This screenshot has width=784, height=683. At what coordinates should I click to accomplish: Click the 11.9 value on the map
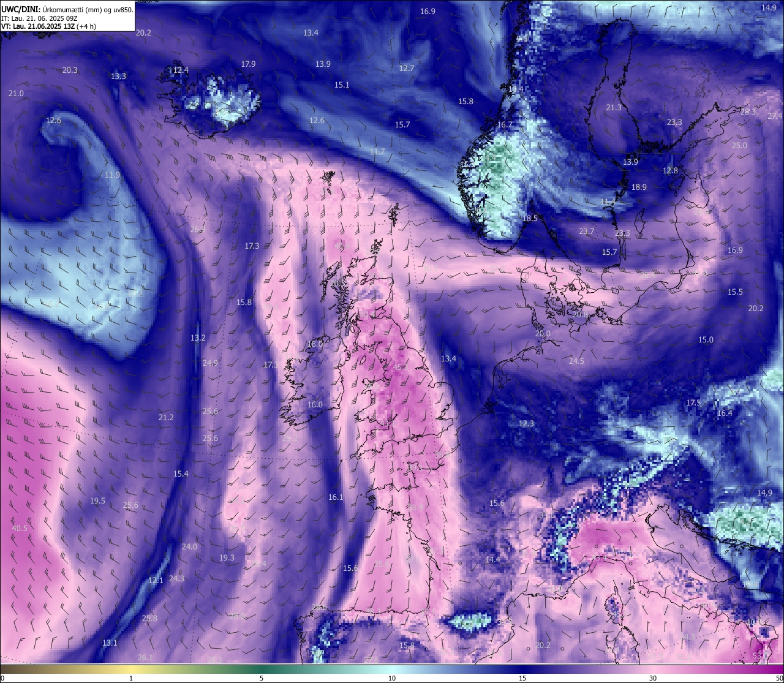coord(112,175)
